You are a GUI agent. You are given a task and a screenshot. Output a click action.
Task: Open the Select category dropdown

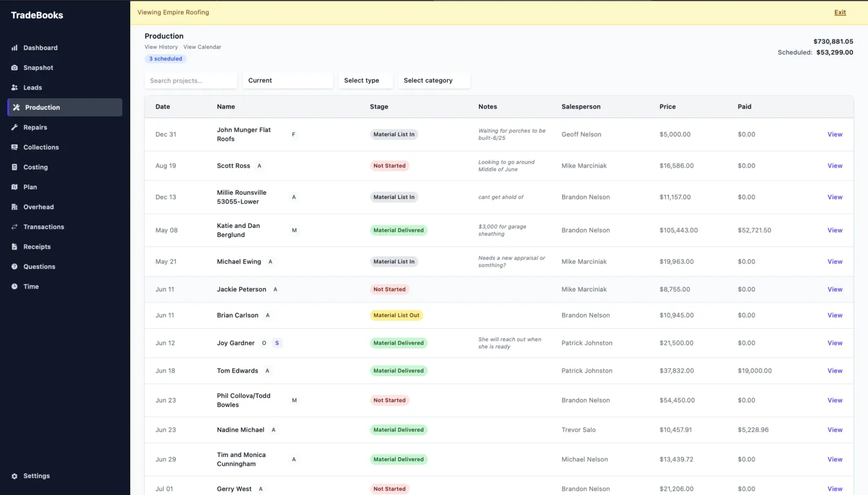coord(435,80)
